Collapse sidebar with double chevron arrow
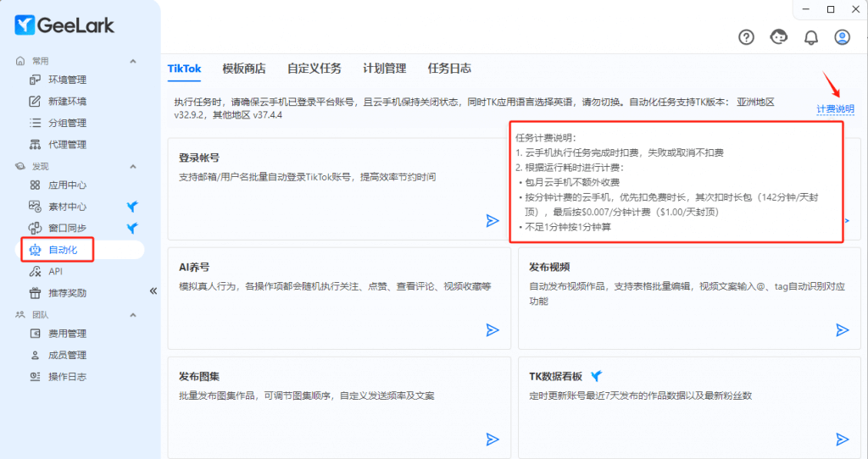The image size is (868, 459). pyautogui.click(x=153, y=290)
